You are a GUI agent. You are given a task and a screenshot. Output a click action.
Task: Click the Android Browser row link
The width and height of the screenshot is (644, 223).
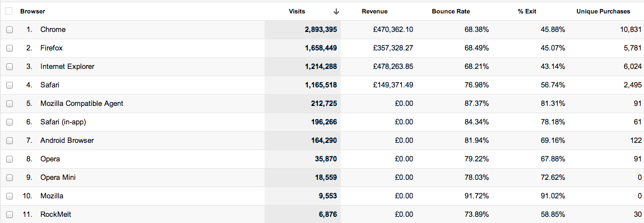pyautogui.click(x=67, y=141)
